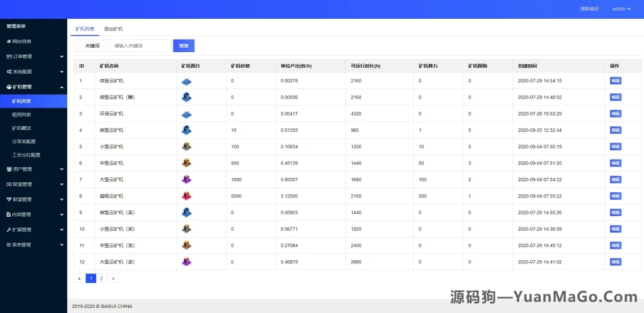Viewport: 644px width, 313px height.
Task: Expand 用户管理 with its arrow
Action: [x=62, y=169]
